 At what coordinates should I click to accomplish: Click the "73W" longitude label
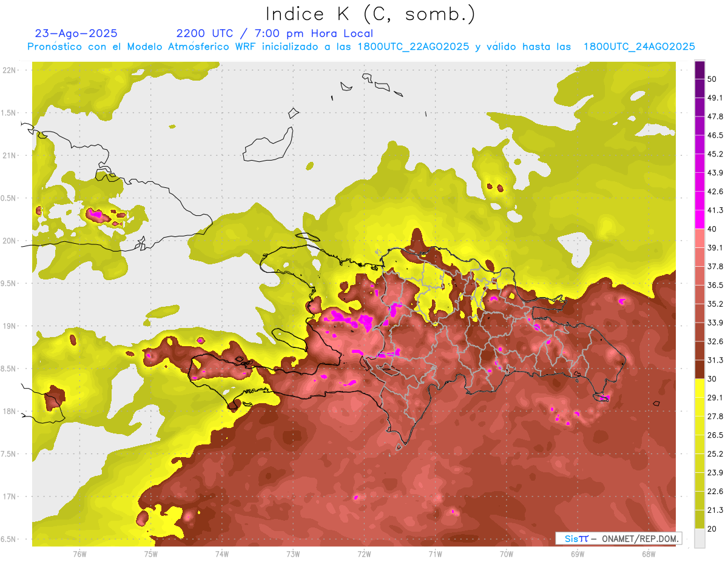click(293, 554)
